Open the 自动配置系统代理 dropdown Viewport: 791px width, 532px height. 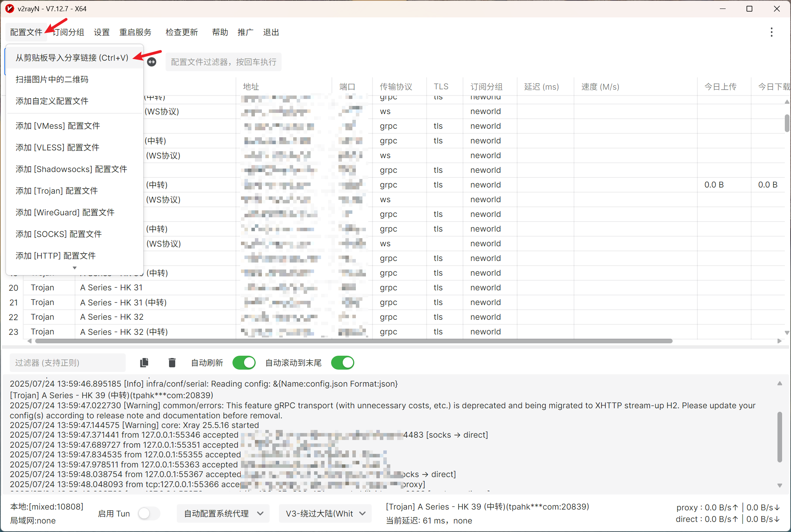tap(223, 513)
